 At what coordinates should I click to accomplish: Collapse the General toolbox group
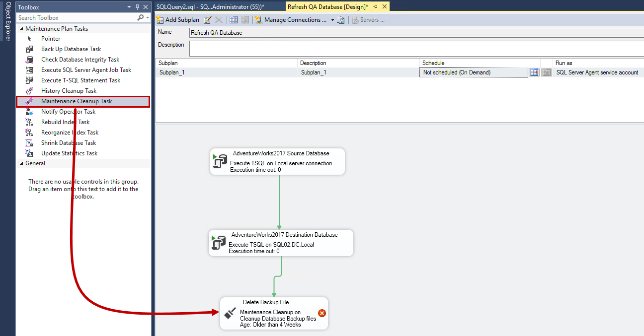tap(21, 163)
